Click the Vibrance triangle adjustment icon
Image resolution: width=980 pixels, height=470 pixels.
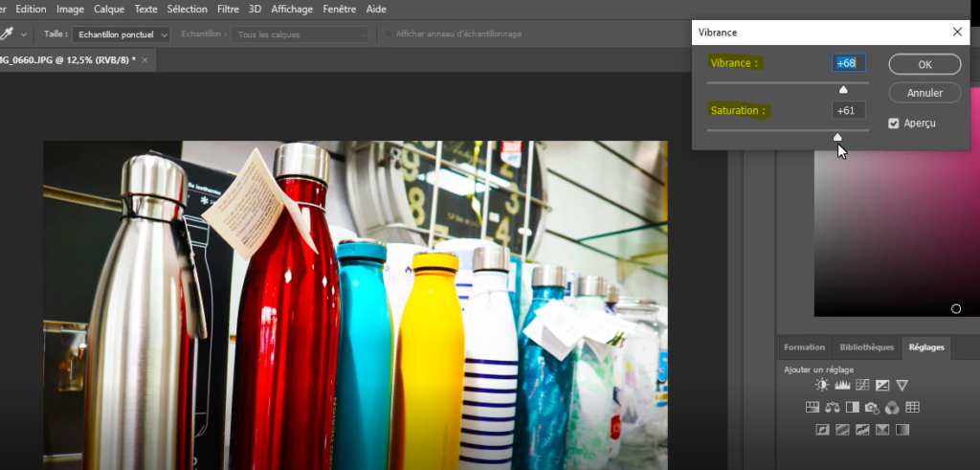click(x=902, y=385)
